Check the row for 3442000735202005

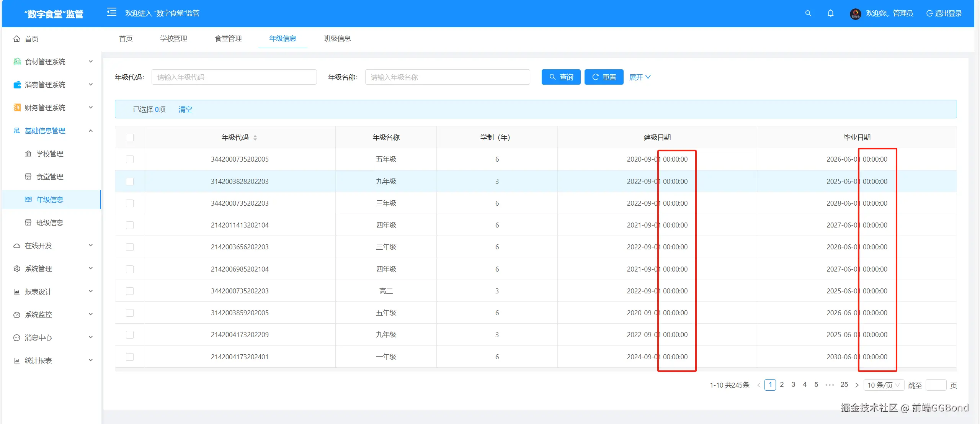click(x=130, y=159)
